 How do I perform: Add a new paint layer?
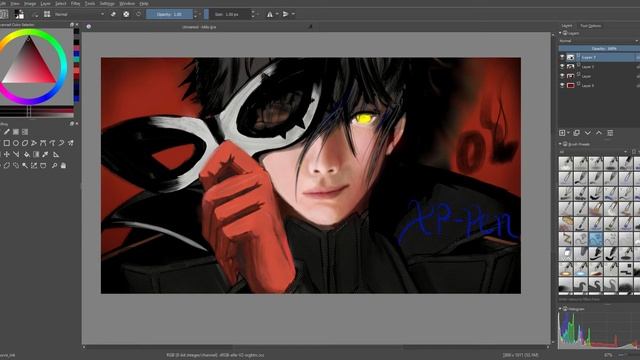pyautogui.click(x=562, y=133)
